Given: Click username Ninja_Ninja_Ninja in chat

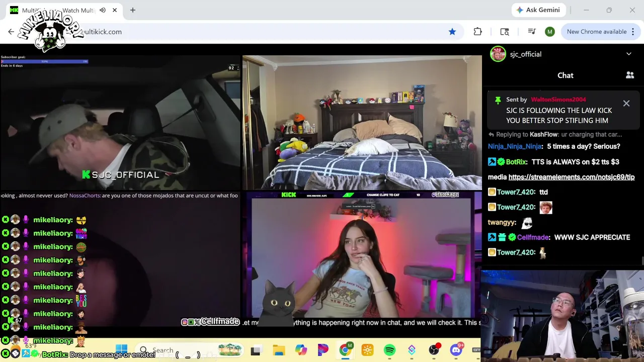Looking at the screenshot, I should [x=515, y=146].
